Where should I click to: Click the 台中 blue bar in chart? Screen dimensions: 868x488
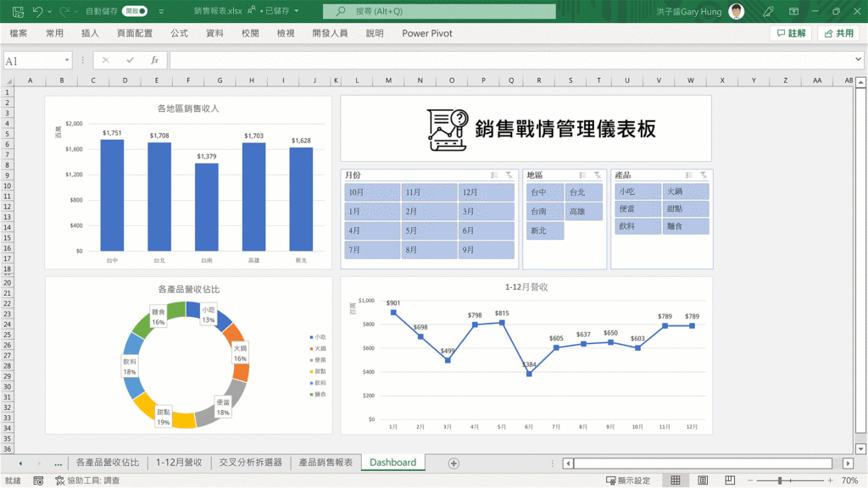coord(112,196)
